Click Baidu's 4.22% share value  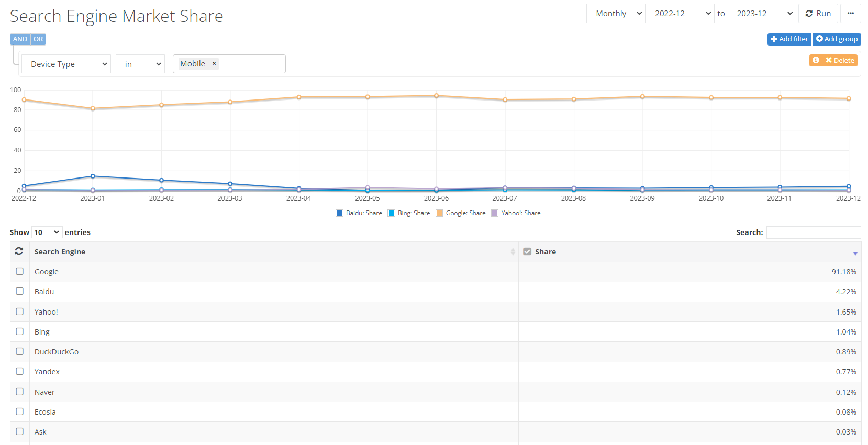click(x=846, y=292)
